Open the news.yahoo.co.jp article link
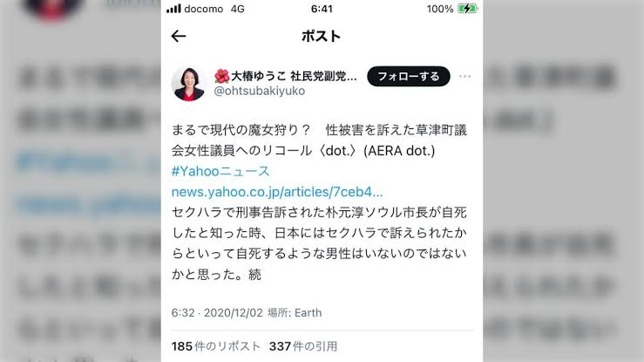The height and width of the screenshot is (362, 644). click(277, 192)
